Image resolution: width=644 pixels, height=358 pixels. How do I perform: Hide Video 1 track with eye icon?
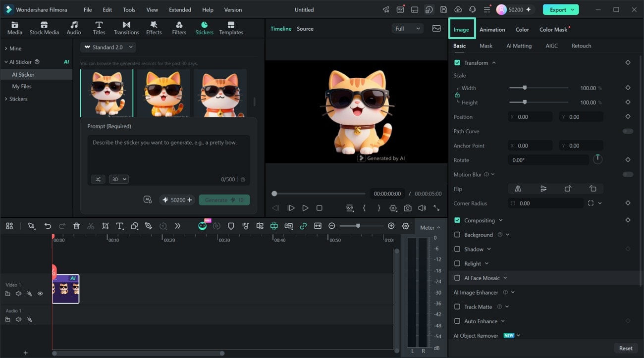pos(40,294)
